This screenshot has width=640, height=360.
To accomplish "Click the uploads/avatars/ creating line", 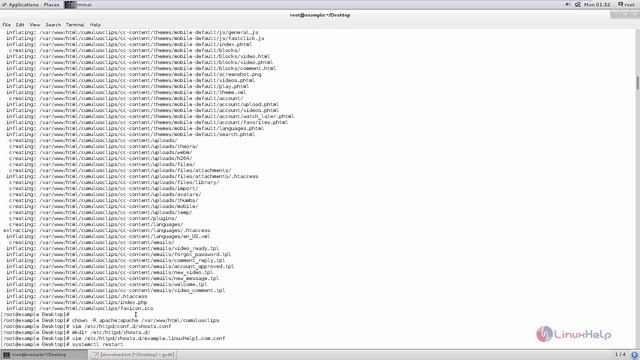I will (x=105, y=194).
